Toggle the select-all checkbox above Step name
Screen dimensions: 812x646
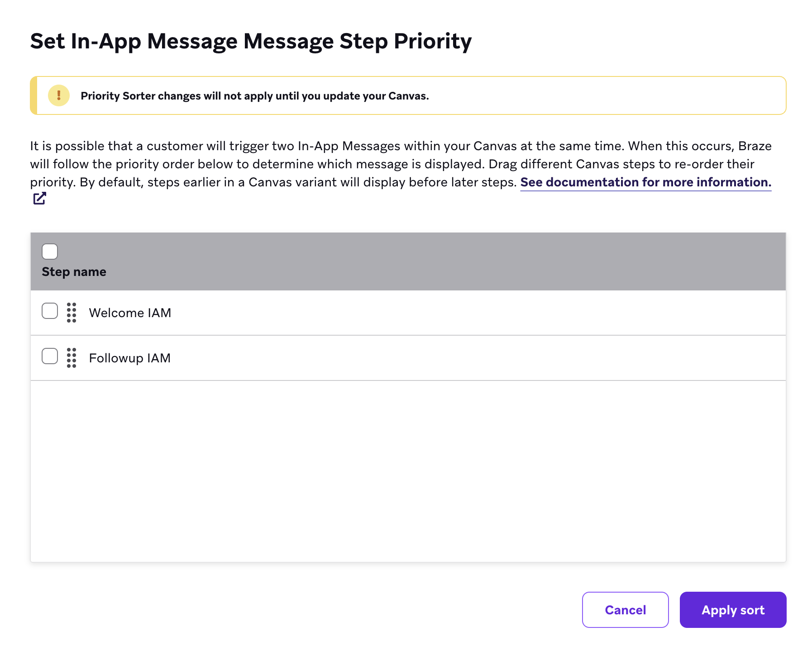tap(50, 252)
